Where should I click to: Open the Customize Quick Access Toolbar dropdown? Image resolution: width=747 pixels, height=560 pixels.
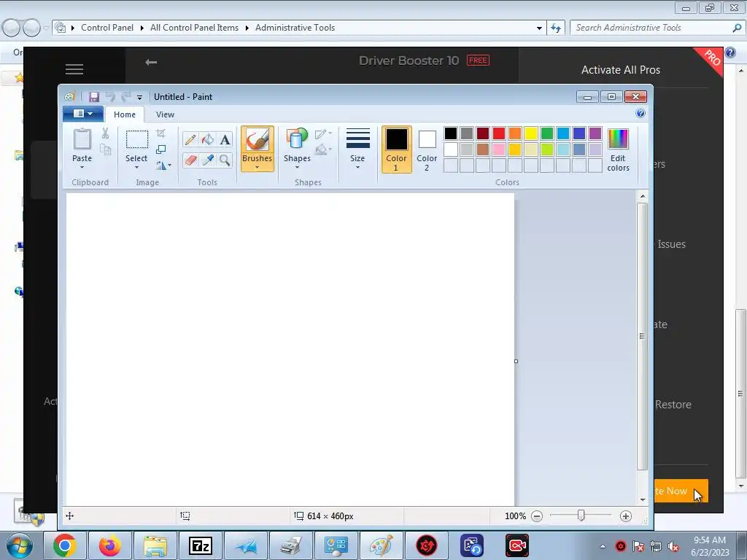click(139, 97)
